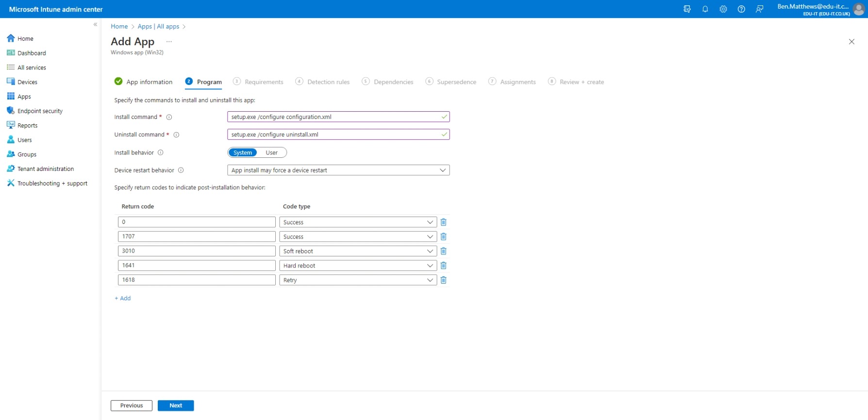Show info tooltip for Uninstall command
The image size is (868, 420).
click(x=176, y=135)
